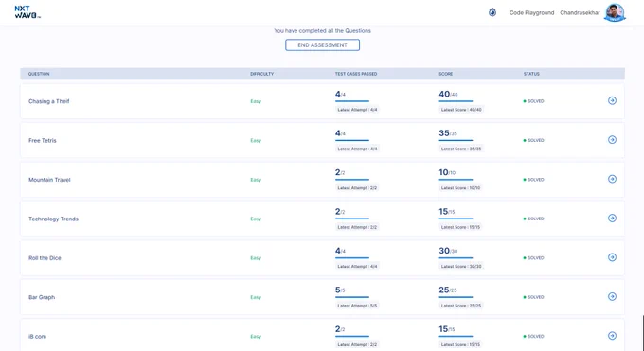644x351 pixels.
Task: Open Roll the Dice question arrow
Action: [x=612, y=257]
